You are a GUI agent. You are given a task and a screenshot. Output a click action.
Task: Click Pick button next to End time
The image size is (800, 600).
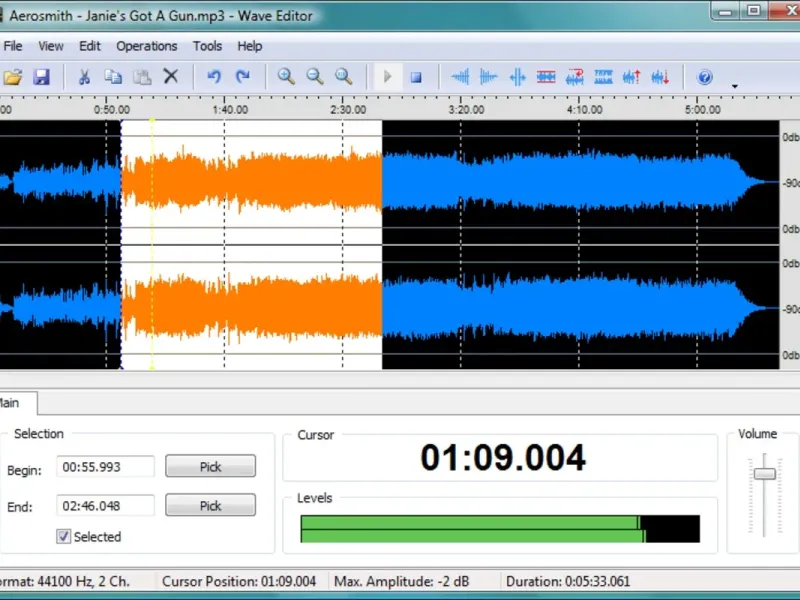click(210, 506)
